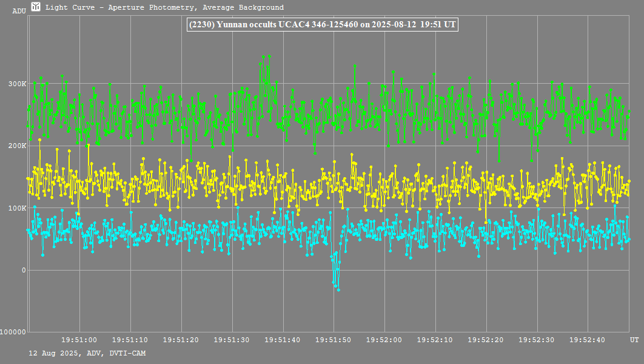The height and width of the screenshot is (364, 644).
Task: Click the footer text 12 Aug 2025, ADV, DVTI-CAM
Action: coord(87,353)
